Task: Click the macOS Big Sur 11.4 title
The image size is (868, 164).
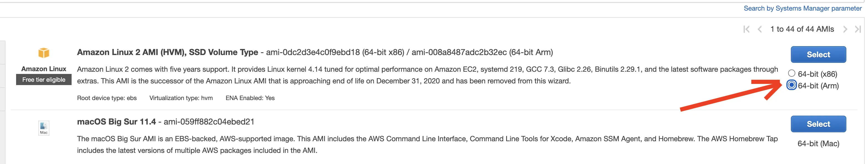Action: (116, 122)
